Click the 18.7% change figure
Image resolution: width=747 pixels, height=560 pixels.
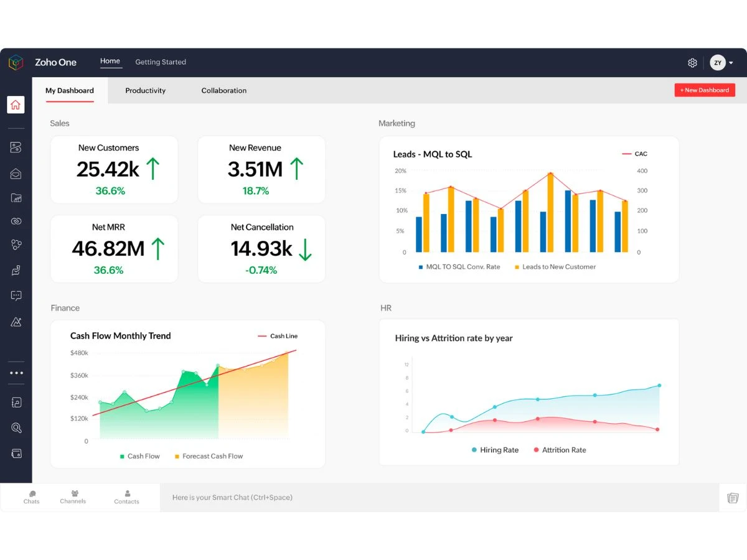[x=256, y=191]
